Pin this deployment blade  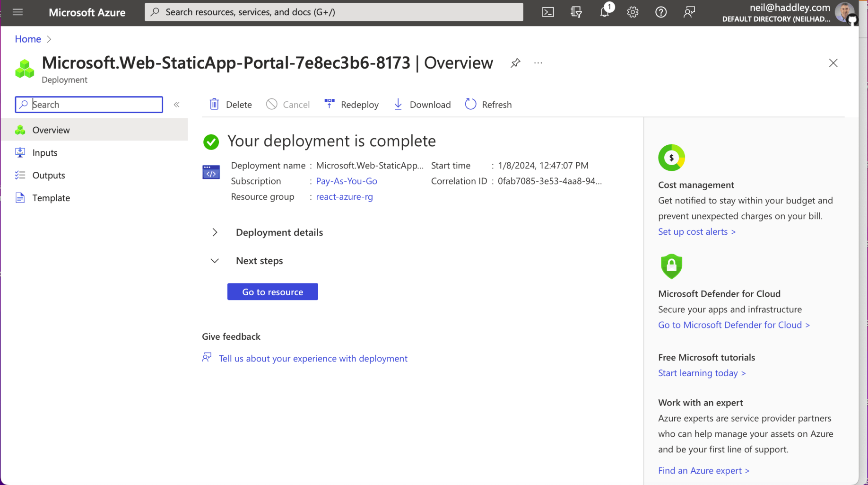click(515, 63)
